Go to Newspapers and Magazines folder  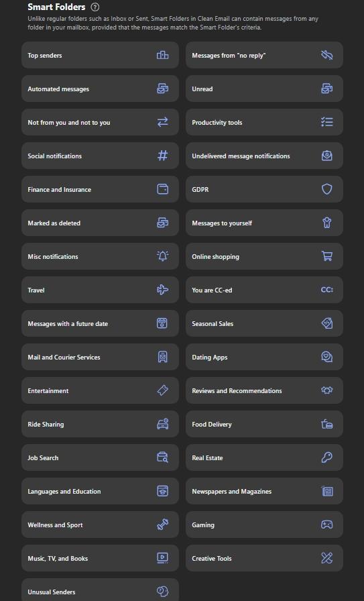(x=264, y=491)
